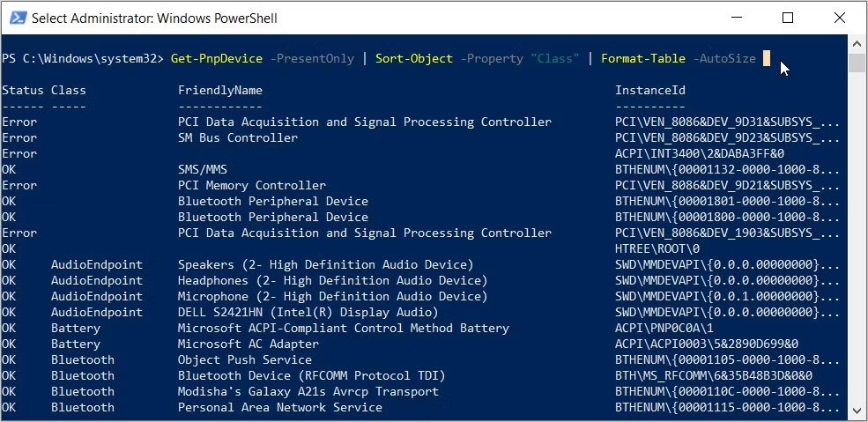The image size is (868, 422).
Task: Click the InstanceId column header
Action: (649, 90)
